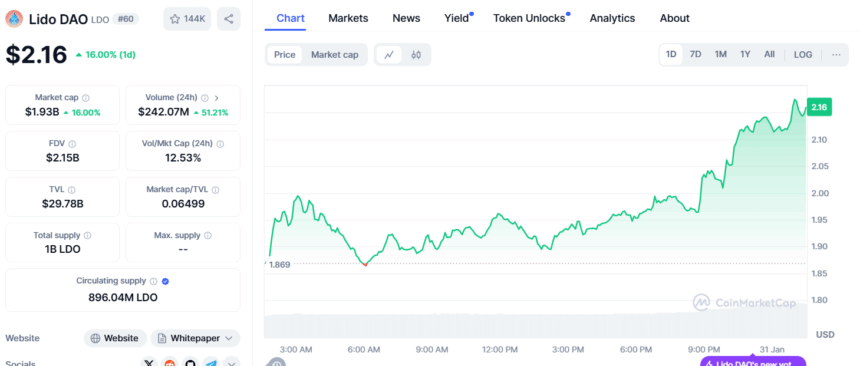Click the 31 Jan date axis label
This screenshot has height=366, width=860.
(x=772, y=350)
